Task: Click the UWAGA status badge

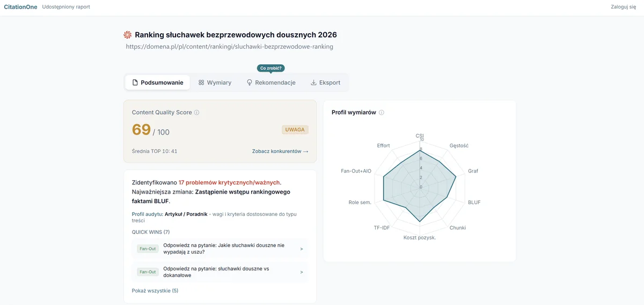Action: pos(295,130)
